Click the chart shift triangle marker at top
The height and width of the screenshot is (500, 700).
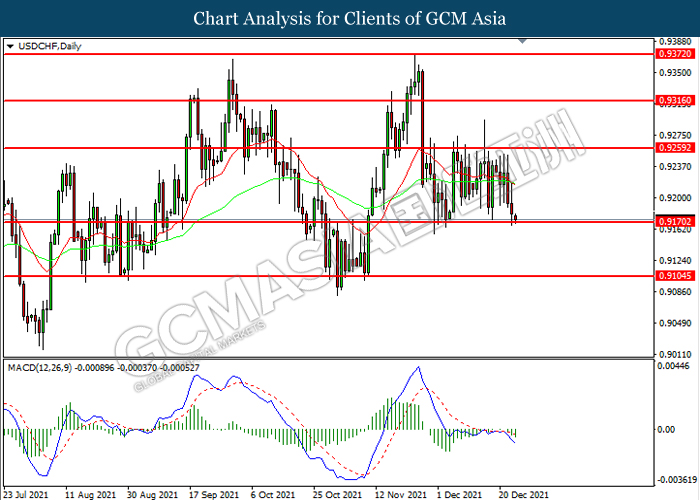(522, 42)
